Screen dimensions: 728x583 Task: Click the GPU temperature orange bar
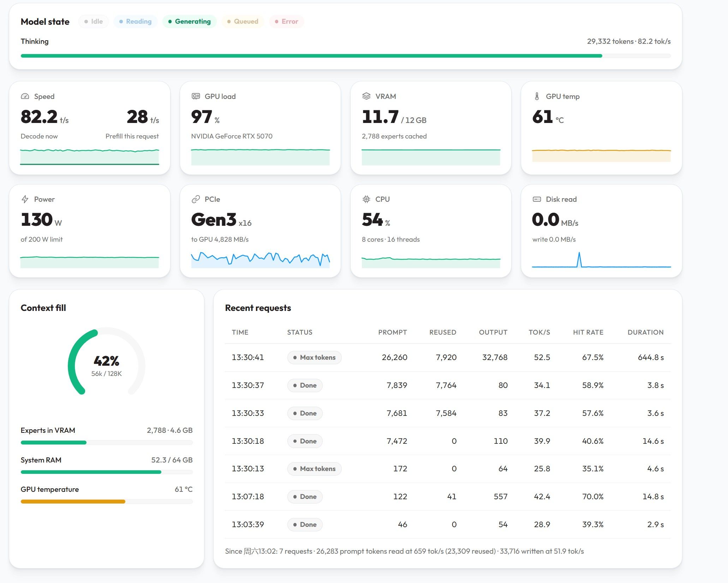pos(107,501)
